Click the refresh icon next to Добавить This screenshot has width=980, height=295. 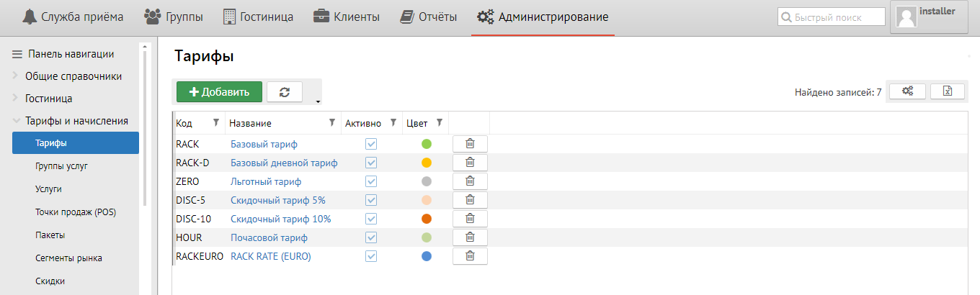(284, 92)
